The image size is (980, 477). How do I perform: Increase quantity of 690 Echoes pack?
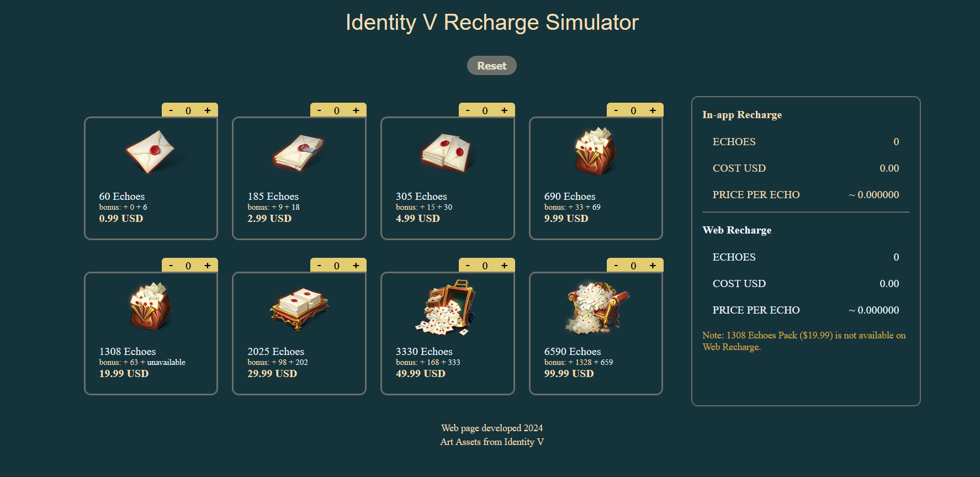(653, 110)
